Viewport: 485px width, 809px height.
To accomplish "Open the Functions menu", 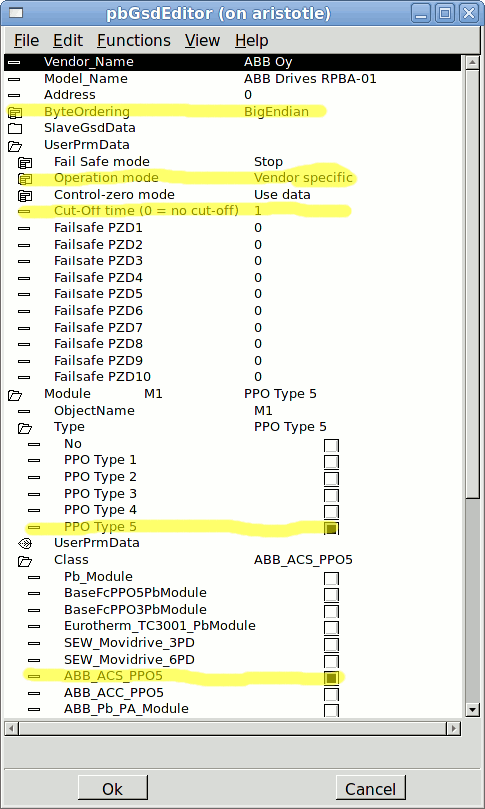I will (134, 40).
